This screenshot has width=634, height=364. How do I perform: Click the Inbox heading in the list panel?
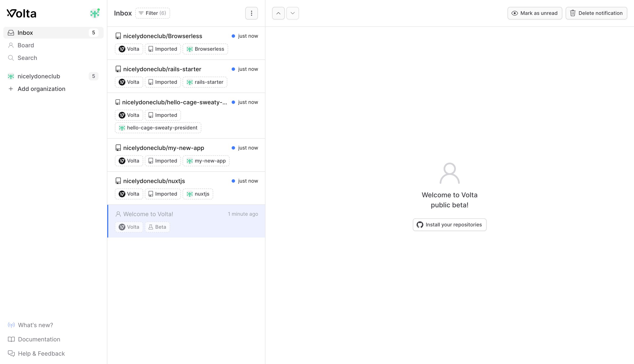point(123,13)
